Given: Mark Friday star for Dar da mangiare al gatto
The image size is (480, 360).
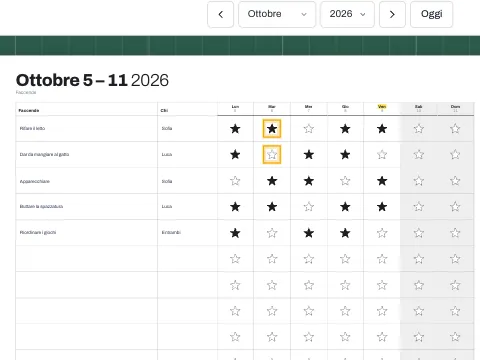Looking at the screenshot, I should point(382,155).
